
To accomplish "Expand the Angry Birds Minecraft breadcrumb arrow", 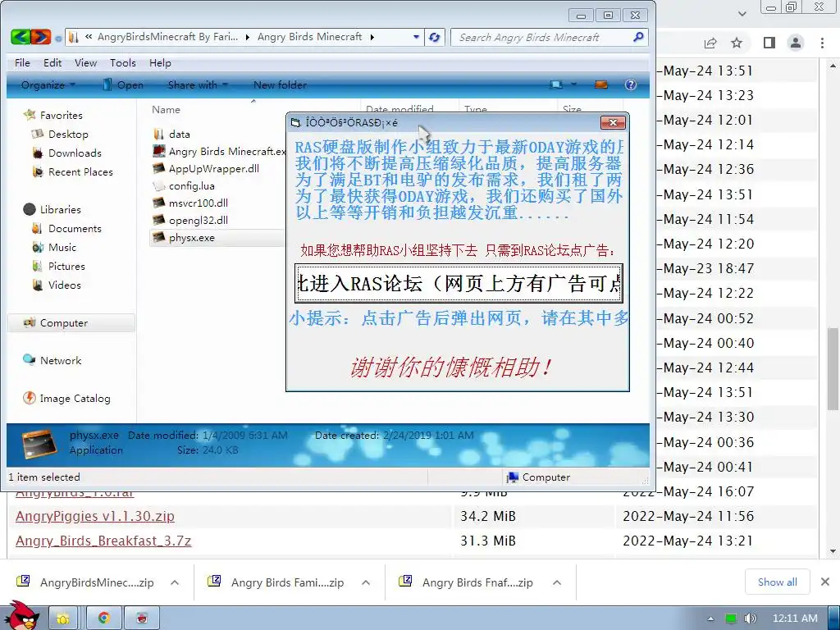I will coord(372,37).
